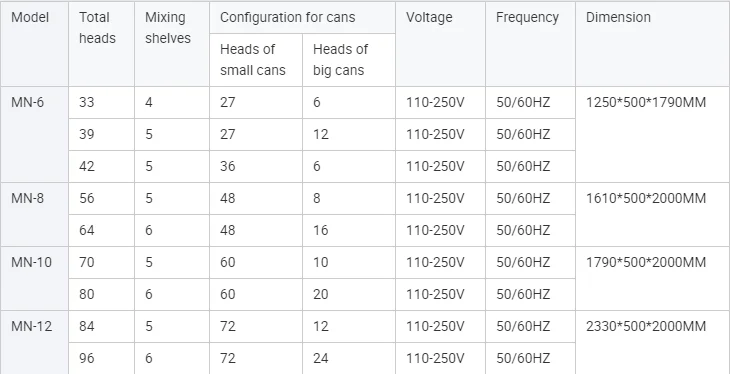Click the MN-10 model cell
The width and height of the screenshot is (730, 374).
pyautogui.click(x=34, y=278)
